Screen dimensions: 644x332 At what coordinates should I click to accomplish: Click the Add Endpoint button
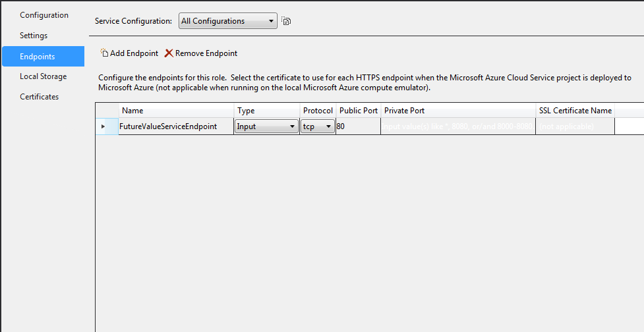[x=129, y=53]
